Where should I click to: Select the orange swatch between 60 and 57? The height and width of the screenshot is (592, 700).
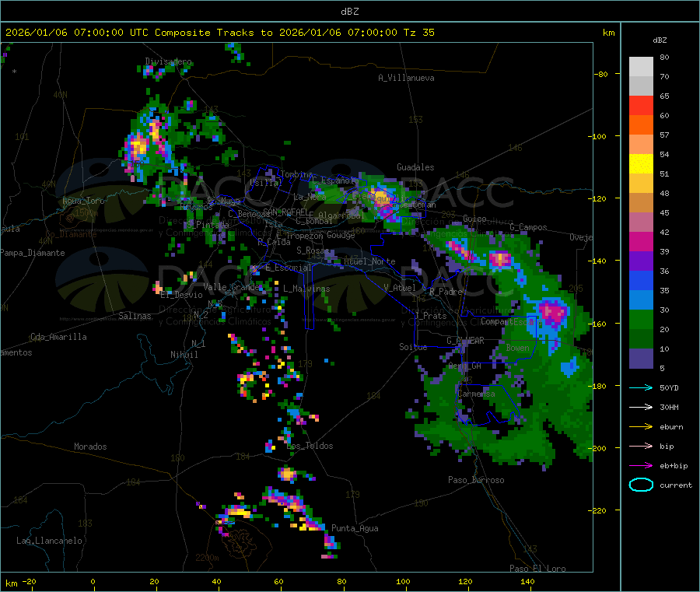[641, 125]
